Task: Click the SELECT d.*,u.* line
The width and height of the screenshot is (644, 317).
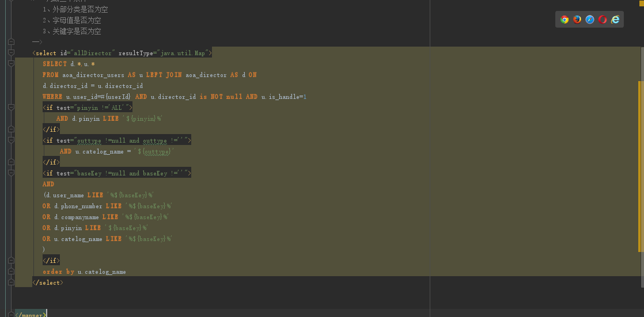Action: tap(69, 64)
